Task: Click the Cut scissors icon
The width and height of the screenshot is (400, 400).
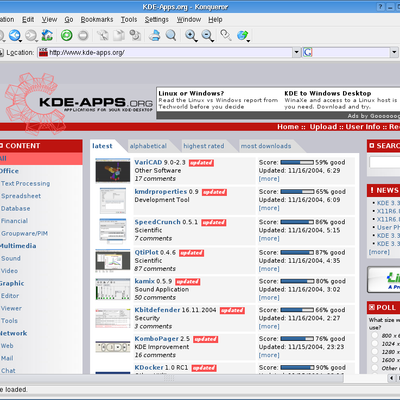Action: pos(103,35)
